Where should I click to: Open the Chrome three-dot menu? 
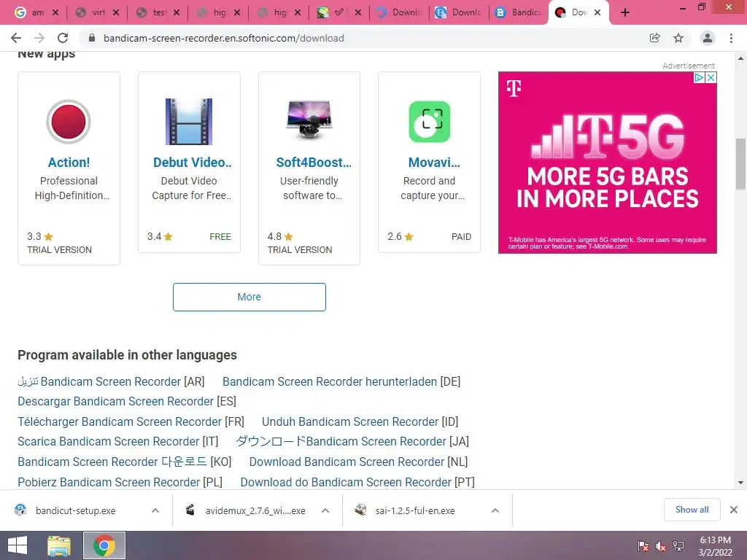pos(731,38)
